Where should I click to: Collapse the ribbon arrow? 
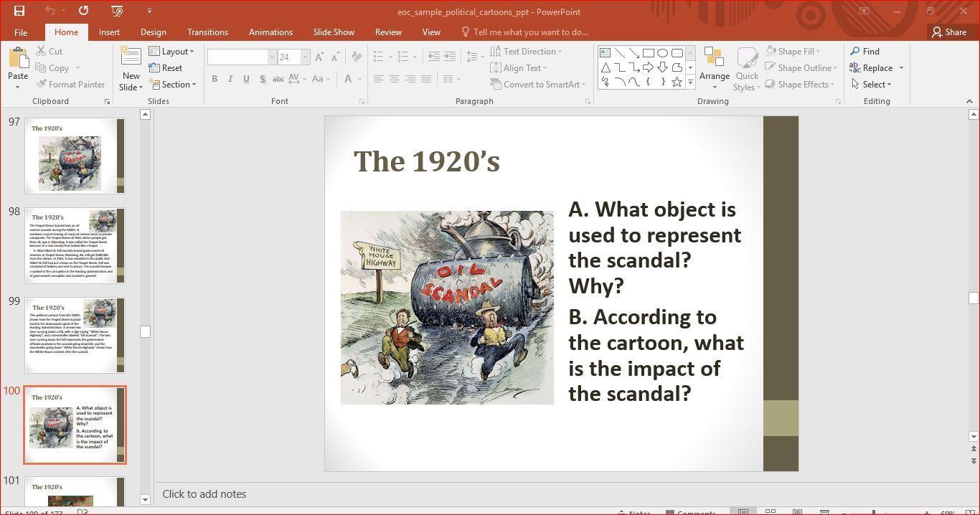pyautogui.click(x=970, y=102)
